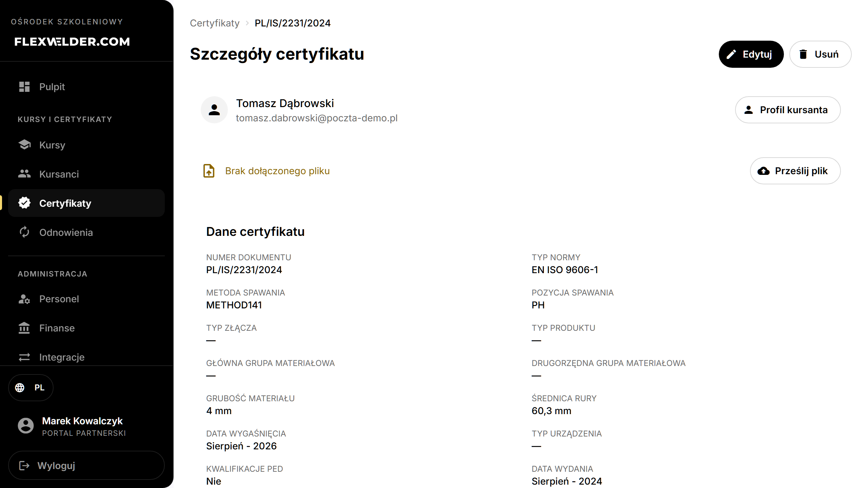The width and height of the screenshot is (868, 488).
Task: Click the missing file document icon
Action: click(x=209, y=171)
